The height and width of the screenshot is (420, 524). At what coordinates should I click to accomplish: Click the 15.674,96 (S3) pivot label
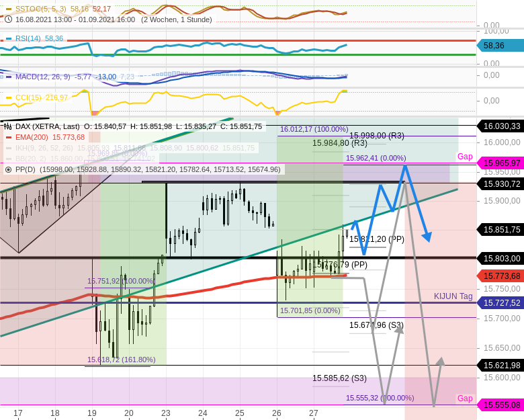click(x=377, y=325)
